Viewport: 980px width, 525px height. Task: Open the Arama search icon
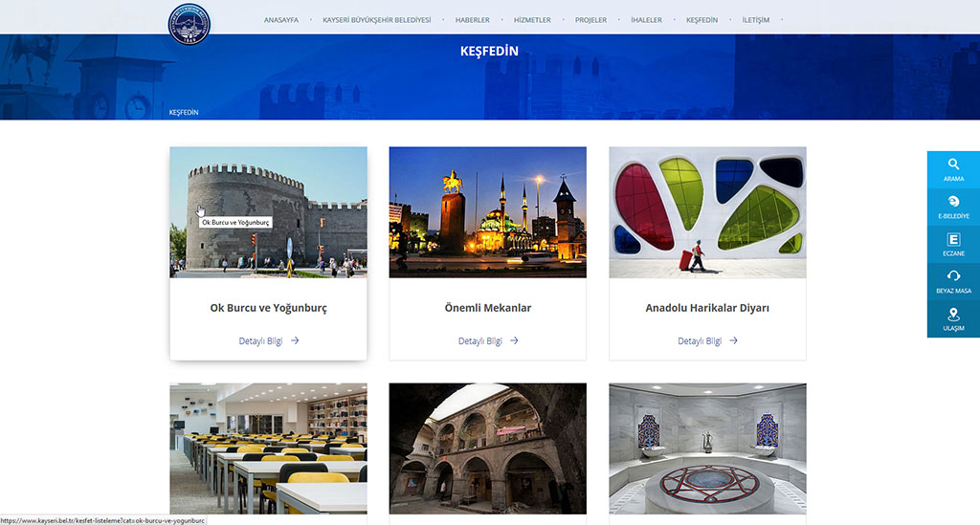click(x=953, y=164)
